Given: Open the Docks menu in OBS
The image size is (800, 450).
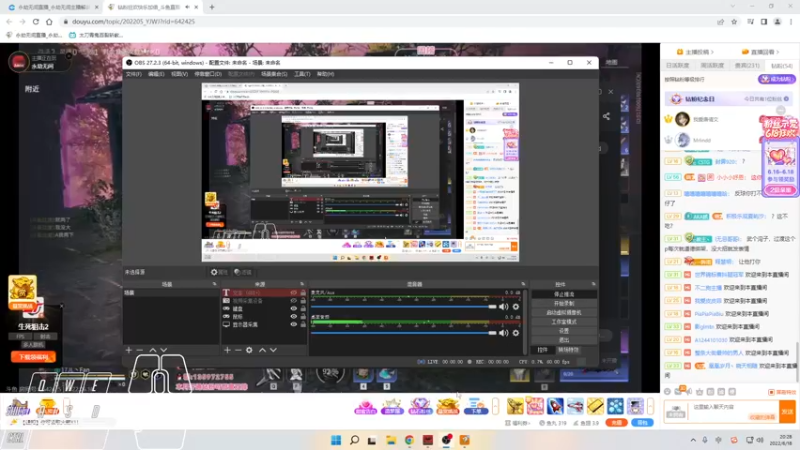Looking at the screenshot, I should coord(208,74).
